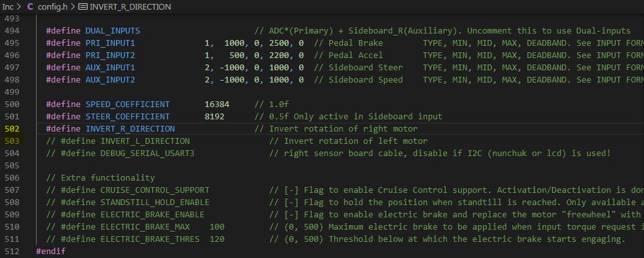The width and height of the screenshot is (644, 258).
Task: Click line number 494 in the gutter
Action: (x=12, y=30)
